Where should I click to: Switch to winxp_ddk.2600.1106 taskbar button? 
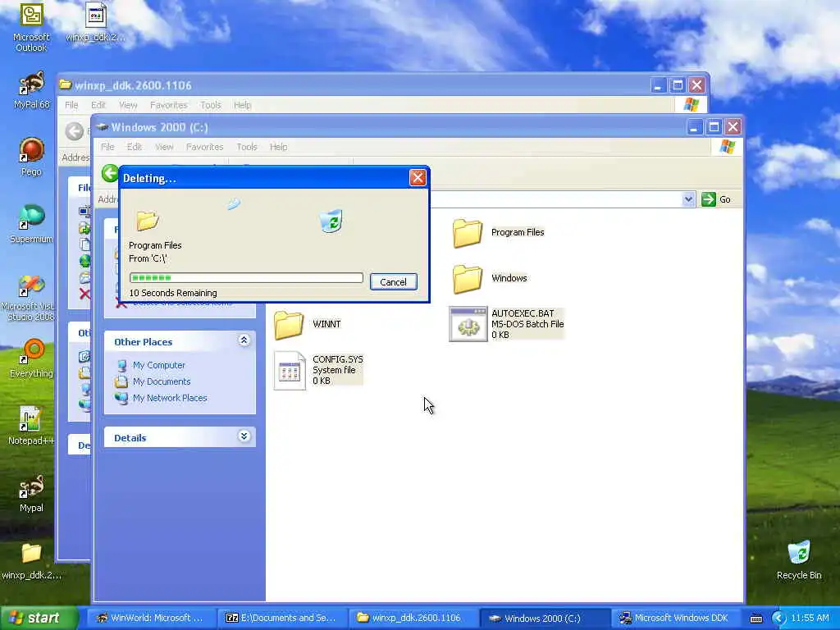414,619
